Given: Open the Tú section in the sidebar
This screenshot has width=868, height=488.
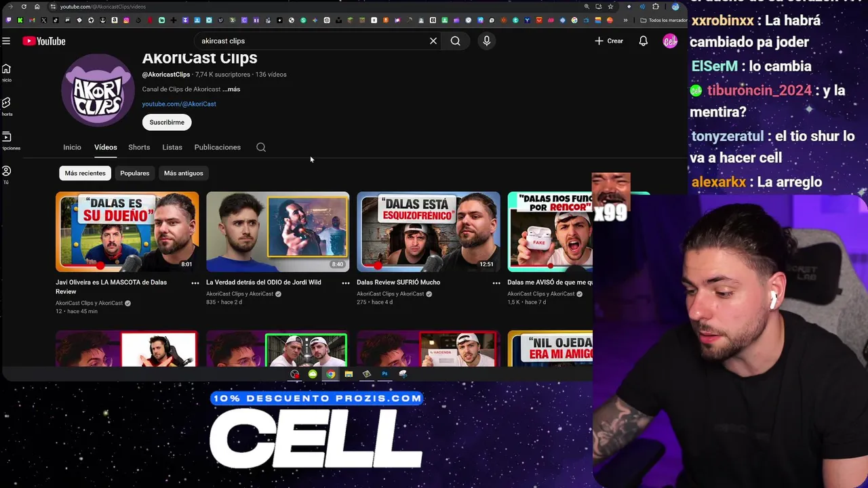Looking at the screenshot, I should tap(6, 175).
